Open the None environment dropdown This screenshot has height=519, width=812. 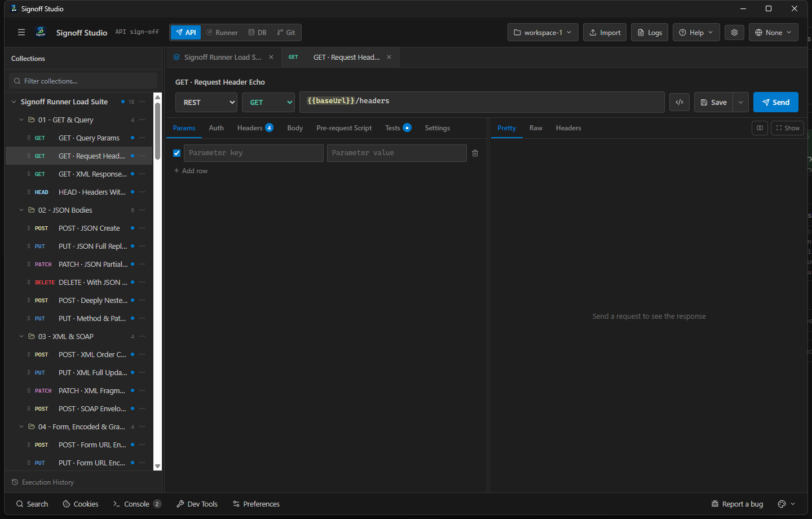[774, 32]
